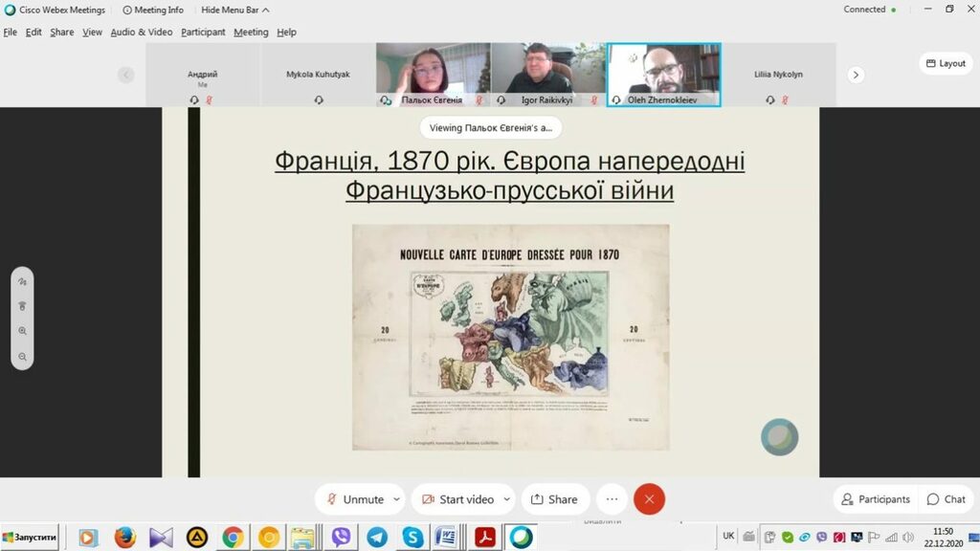Click the Share button
Image resolution: width=980 pixels, height=551 pixels.
click(x=554, y=499)
